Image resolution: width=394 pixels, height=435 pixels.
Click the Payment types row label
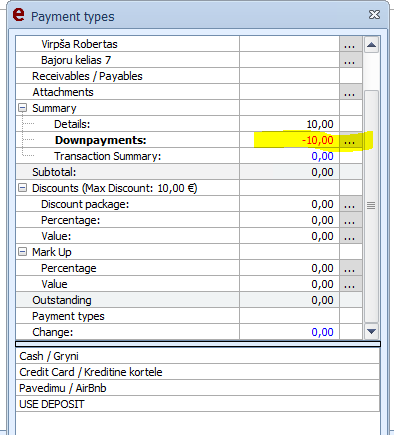[68, 316]
